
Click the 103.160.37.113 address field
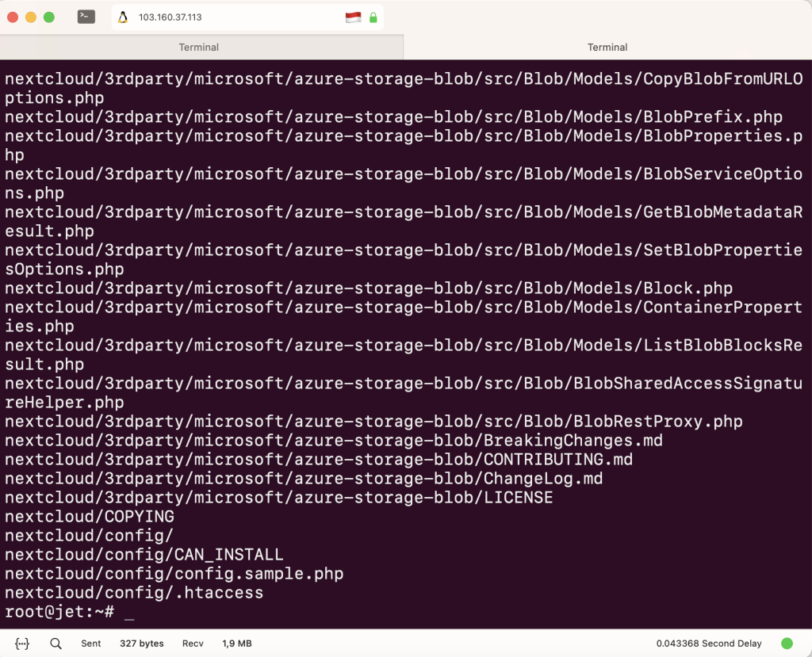pyautogui.click(x=247, y=17)
